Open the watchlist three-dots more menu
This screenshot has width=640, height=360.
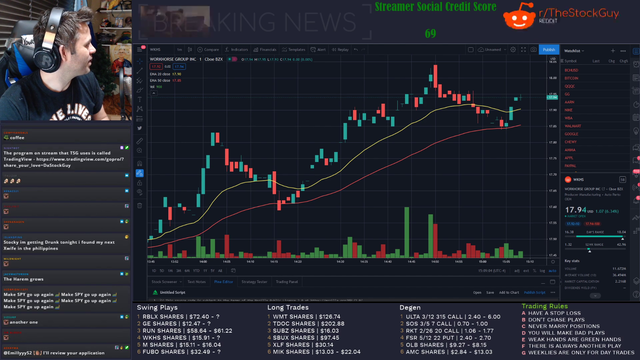623,51
